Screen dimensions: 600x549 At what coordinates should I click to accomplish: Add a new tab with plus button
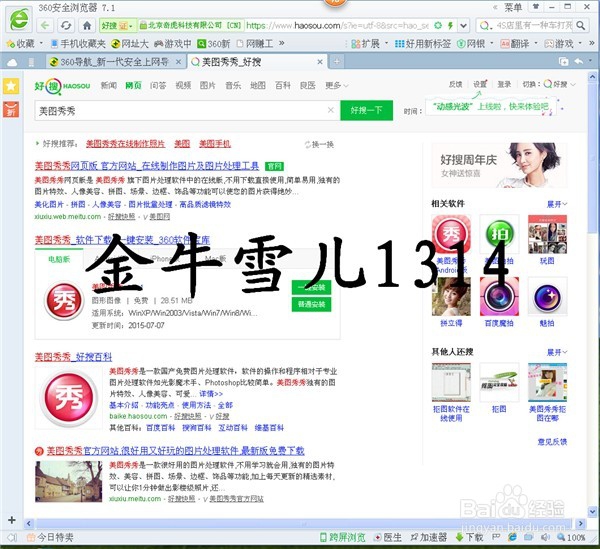point(337,62)
